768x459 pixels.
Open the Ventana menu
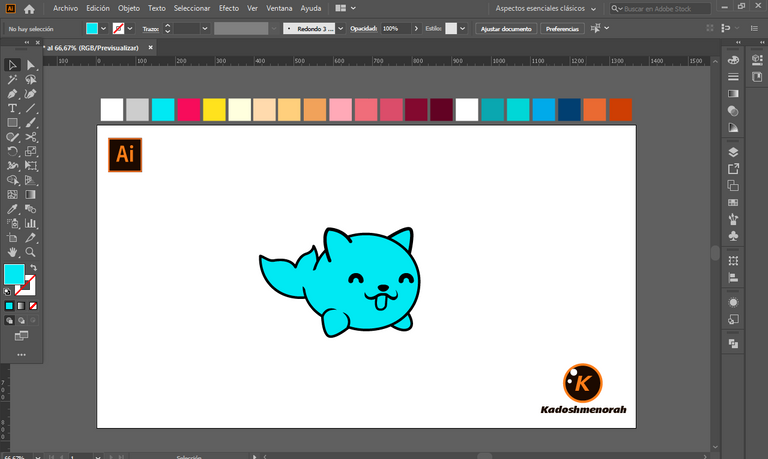point(279,8)
